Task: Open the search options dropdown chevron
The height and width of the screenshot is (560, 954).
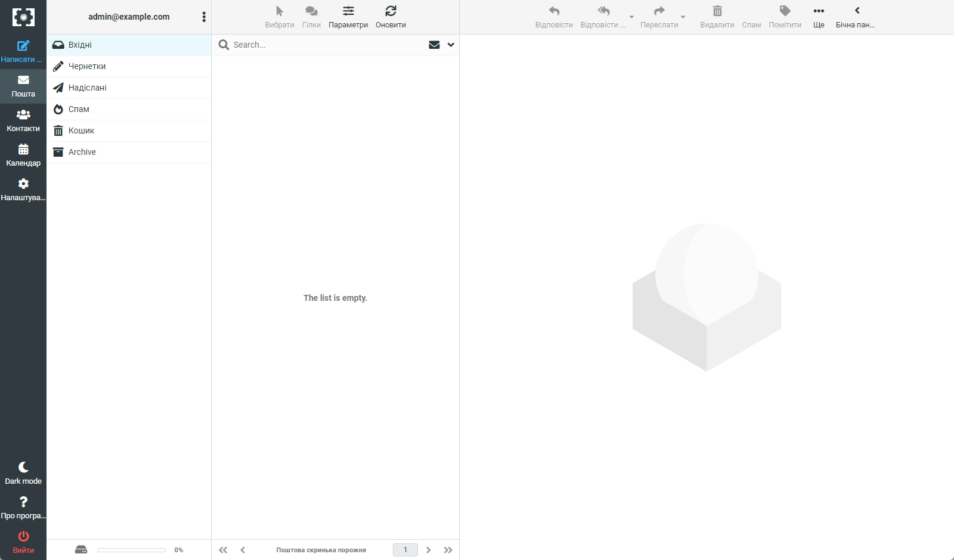Action: pos(451,45)
